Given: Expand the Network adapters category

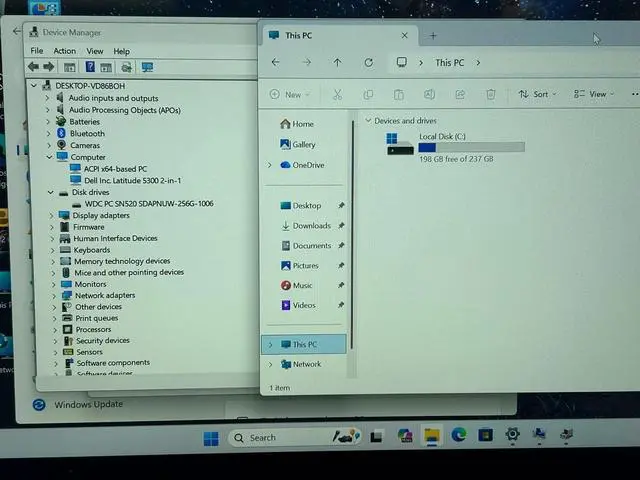Looking at the screenshot, I should [x=52, y=296].
